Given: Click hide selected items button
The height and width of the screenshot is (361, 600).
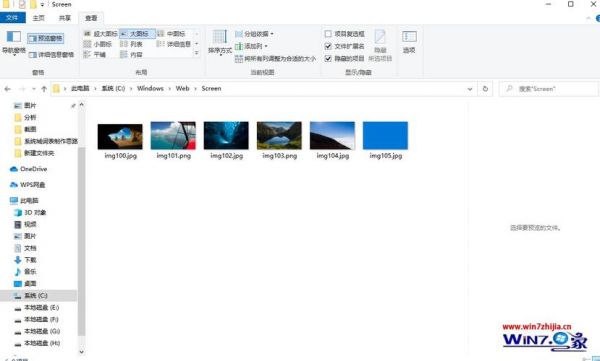Looking at the screenshot, I should click(x=380, y=45).
